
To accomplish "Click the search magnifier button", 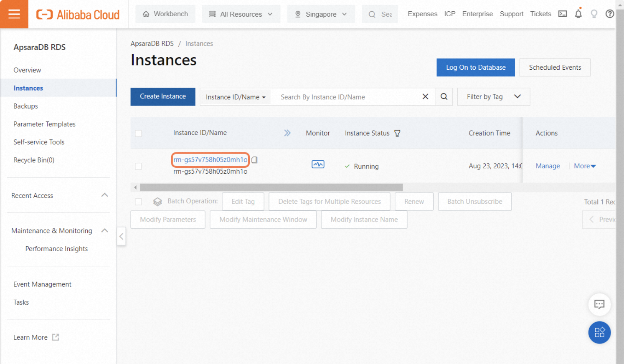I will tap(444, 96).
